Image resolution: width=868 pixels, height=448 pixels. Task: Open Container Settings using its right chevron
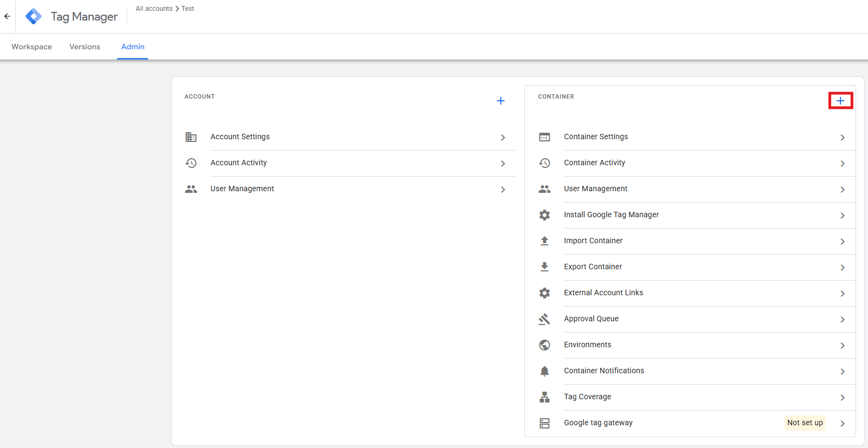[x=843, y=138]
